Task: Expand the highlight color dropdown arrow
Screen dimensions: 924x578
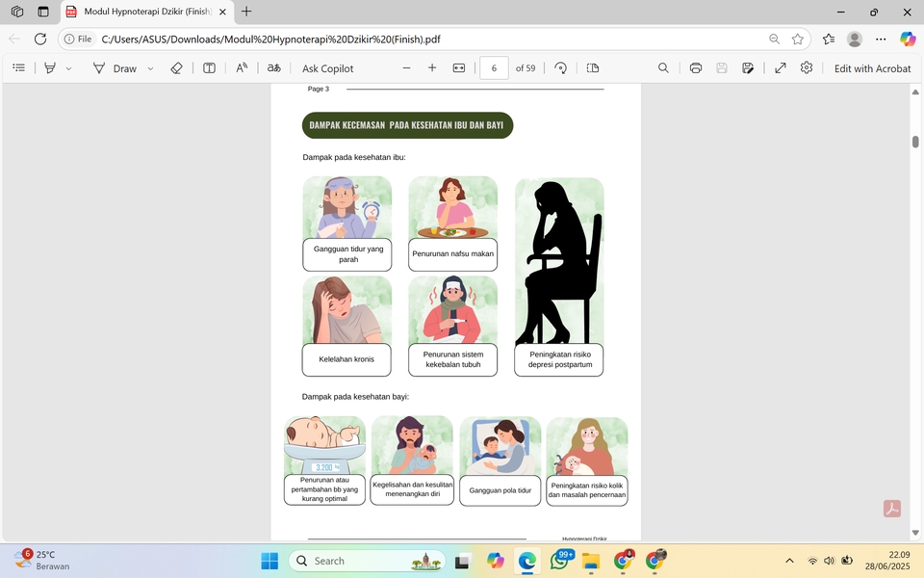Action: (69, 68)
